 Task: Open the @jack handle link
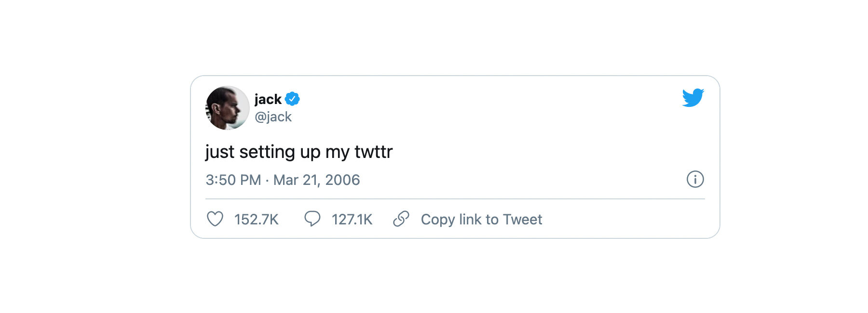pyautogui.click(x=273, y=117)
